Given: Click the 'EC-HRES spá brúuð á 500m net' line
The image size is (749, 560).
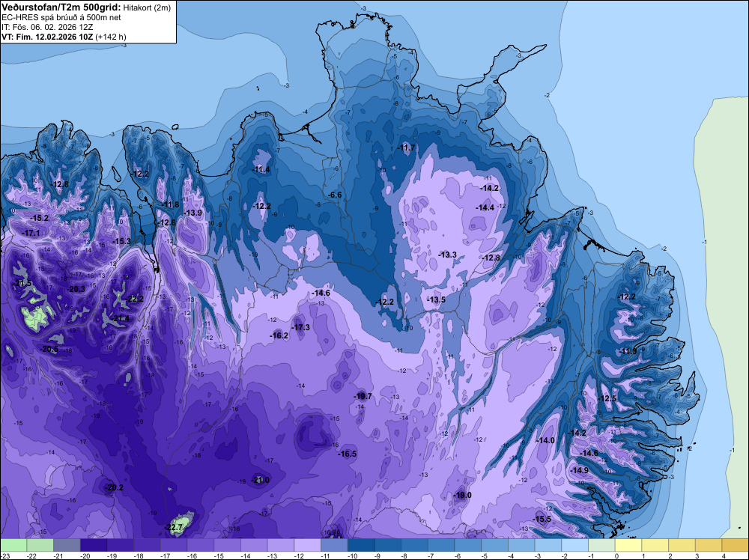Looking at the screenshot, I should 61,18.
